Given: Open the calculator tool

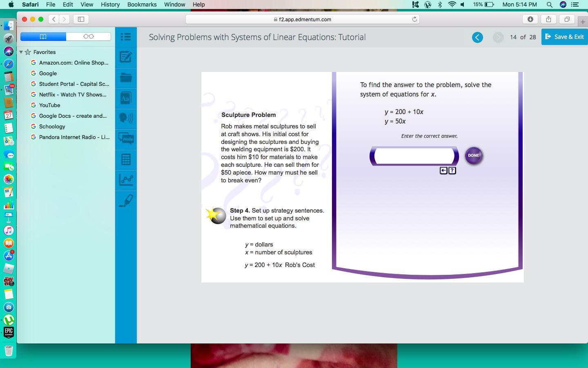Looking at the screenshot, I should tap(126, 159).
